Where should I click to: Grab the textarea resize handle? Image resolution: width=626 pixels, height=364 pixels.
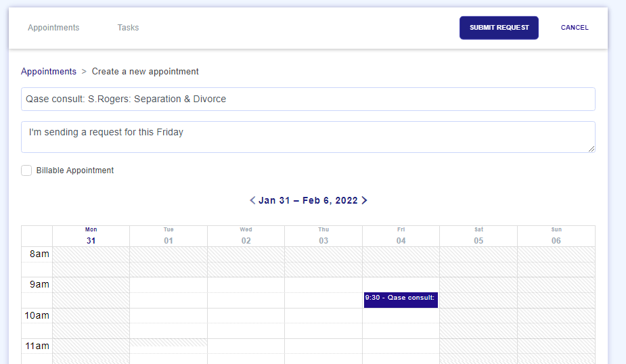[x=591, y=149]
